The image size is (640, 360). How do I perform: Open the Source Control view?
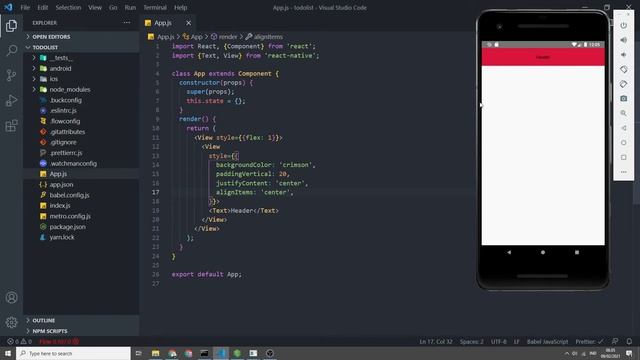point(11,76)
